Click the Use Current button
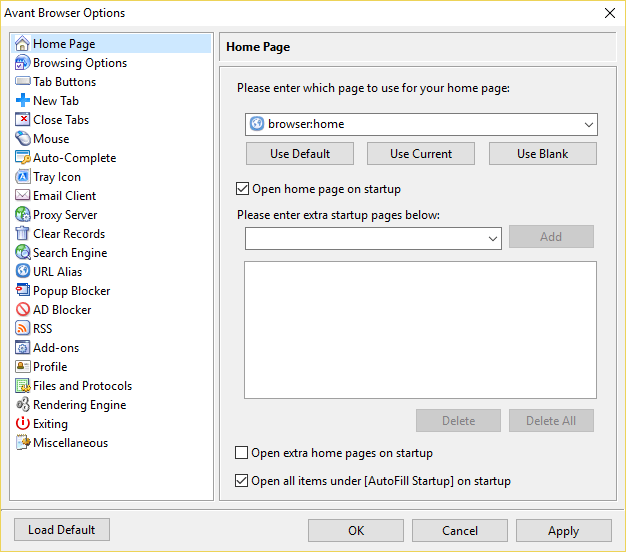626x552 pixels. tap(421, 154)
